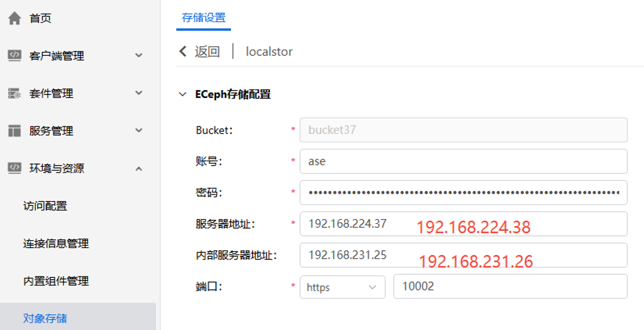The width and height of the screenshot is (644, 330).
Task: Click the 内部服务器地址: field label
Action: (x=236, y=255)
